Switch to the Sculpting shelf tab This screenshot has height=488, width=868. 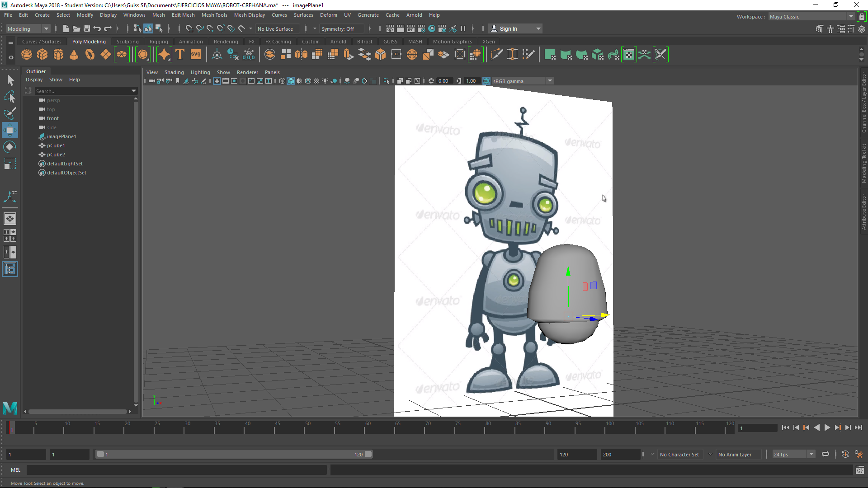[x=127, y=41]
